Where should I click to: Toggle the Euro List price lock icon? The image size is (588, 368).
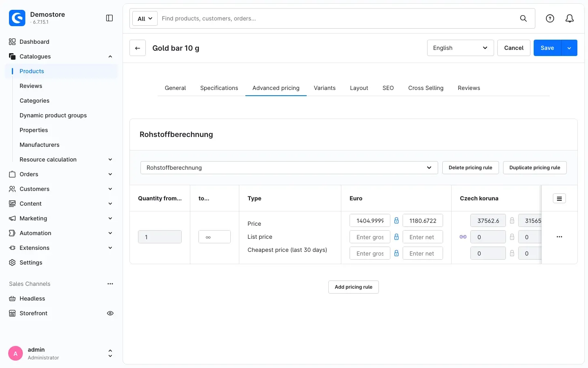396,237
